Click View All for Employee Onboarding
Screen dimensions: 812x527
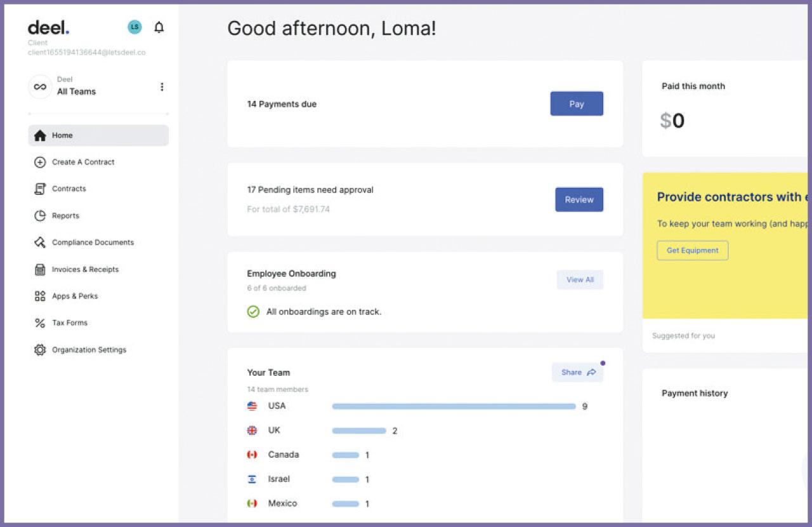(580, 280)
